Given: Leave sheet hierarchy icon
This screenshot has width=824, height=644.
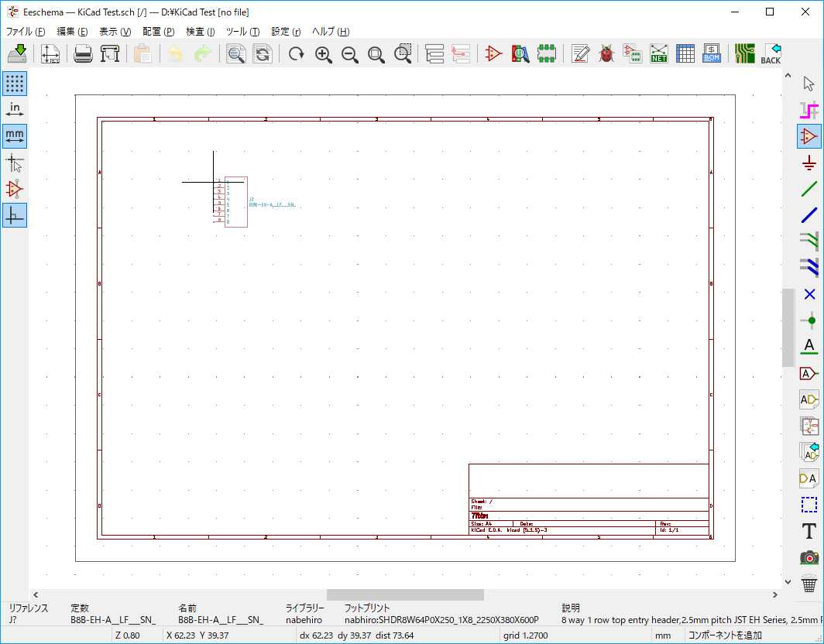Looking at the screenshot, I should point(461,53).
